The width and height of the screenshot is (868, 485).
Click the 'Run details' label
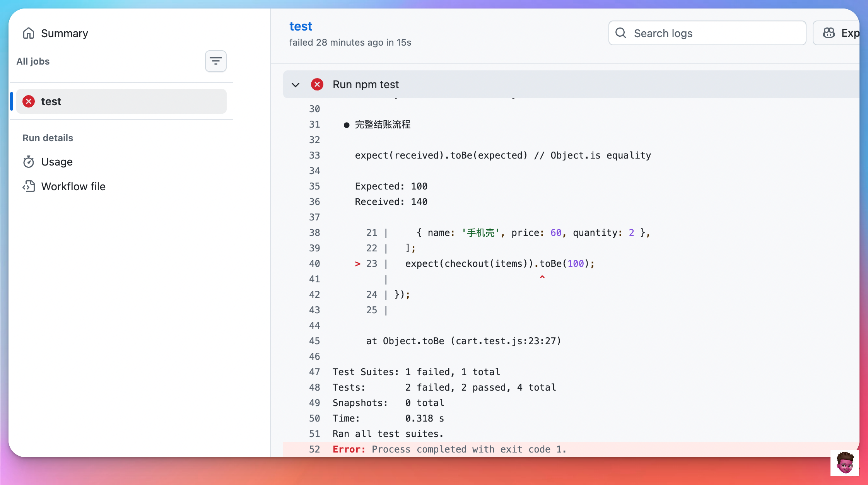48,138
